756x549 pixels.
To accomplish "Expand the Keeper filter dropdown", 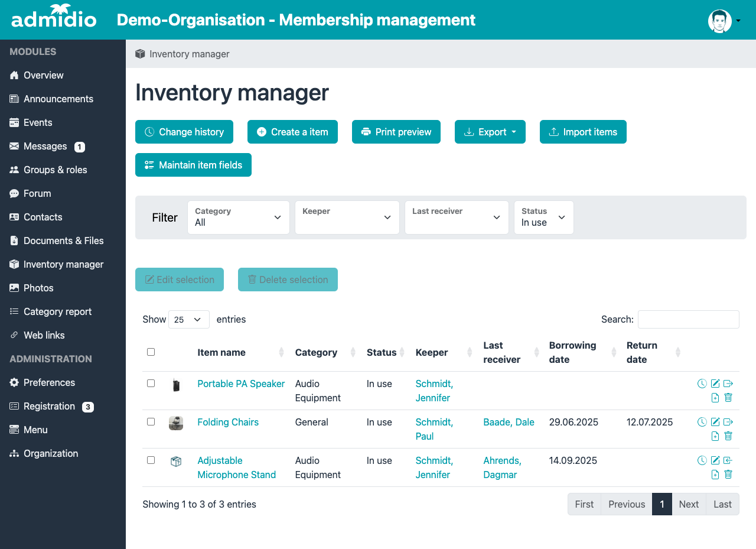I will 347,217.
